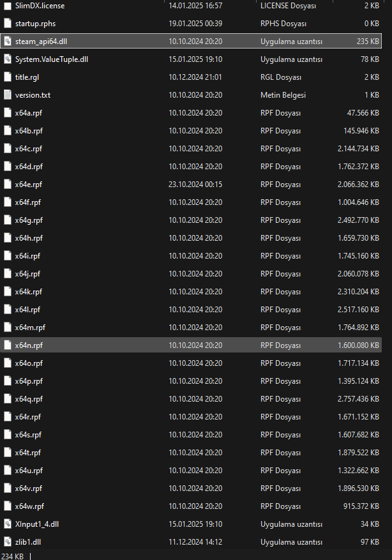392x560 pixels.
Task: Click the date 14.01.2025 16:57
Action: [x=195, y=6]
